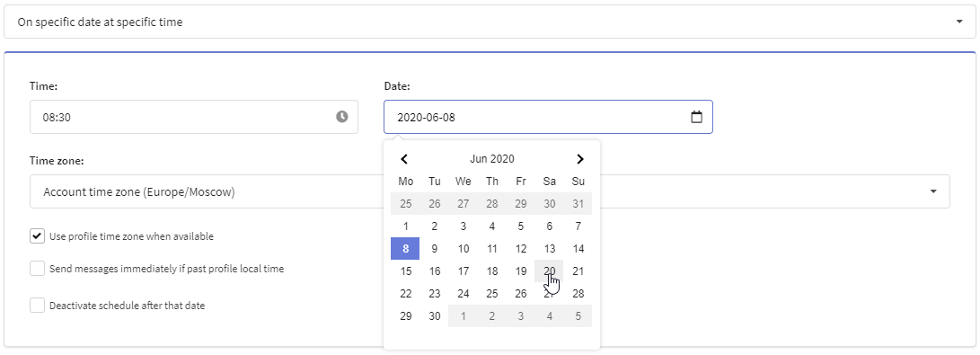
Task: Choose June 30 in the date picker
Action: [x=435, y=316]
